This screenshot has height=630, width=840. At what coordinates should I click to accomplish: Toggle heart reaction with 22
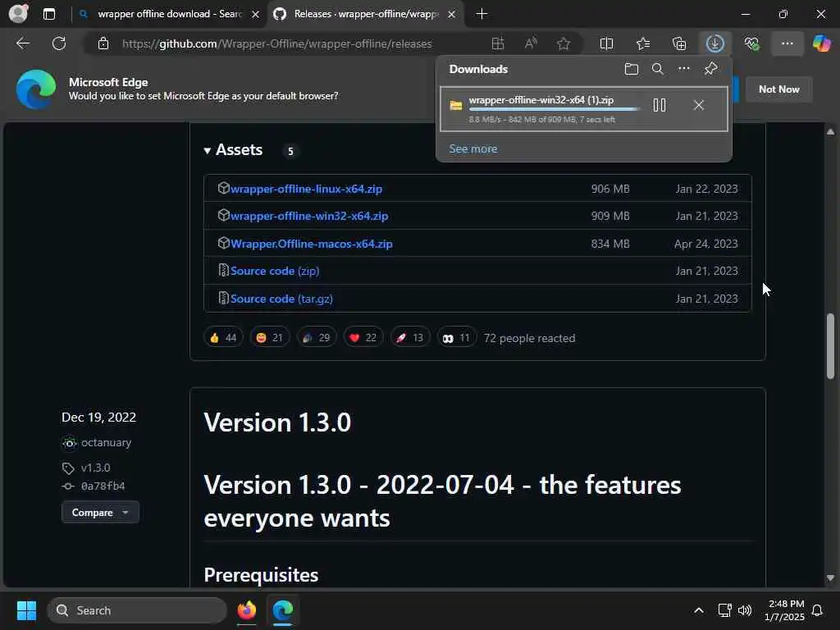[x=363, y=337]
